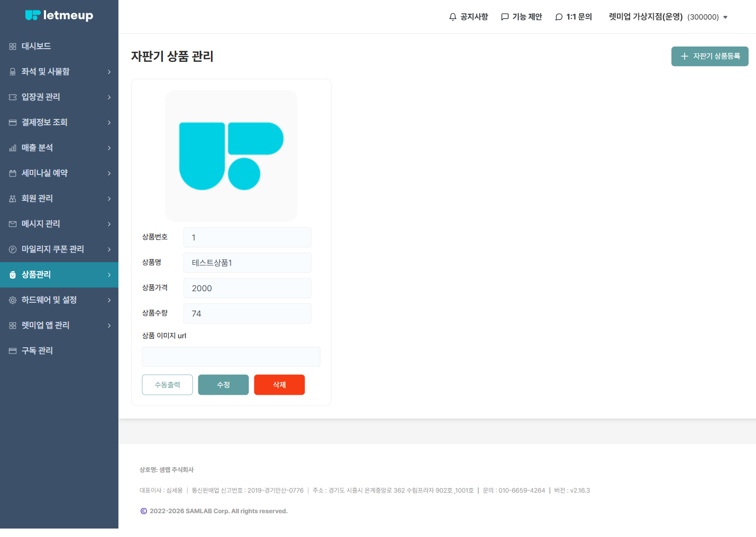Click the envelope icon beside 메시지 관리

(x=13, y=224)
